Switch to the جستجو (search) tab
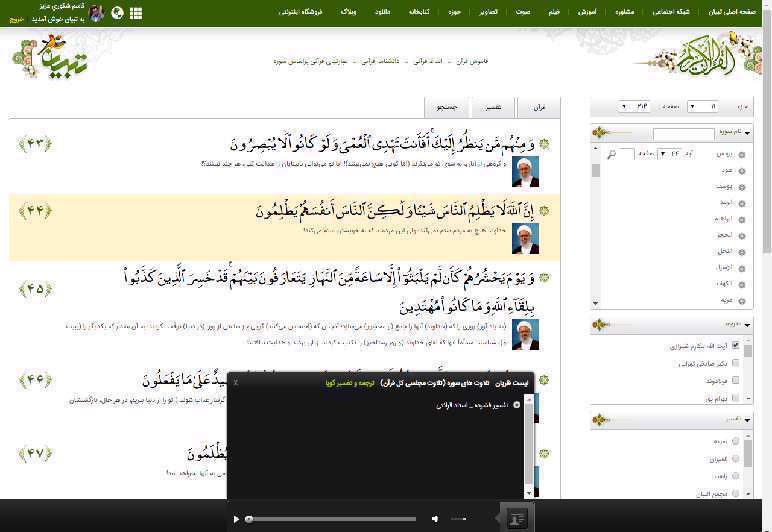This screenshot has height=532, width=772. pyautogui.click(x=442, y=107)
